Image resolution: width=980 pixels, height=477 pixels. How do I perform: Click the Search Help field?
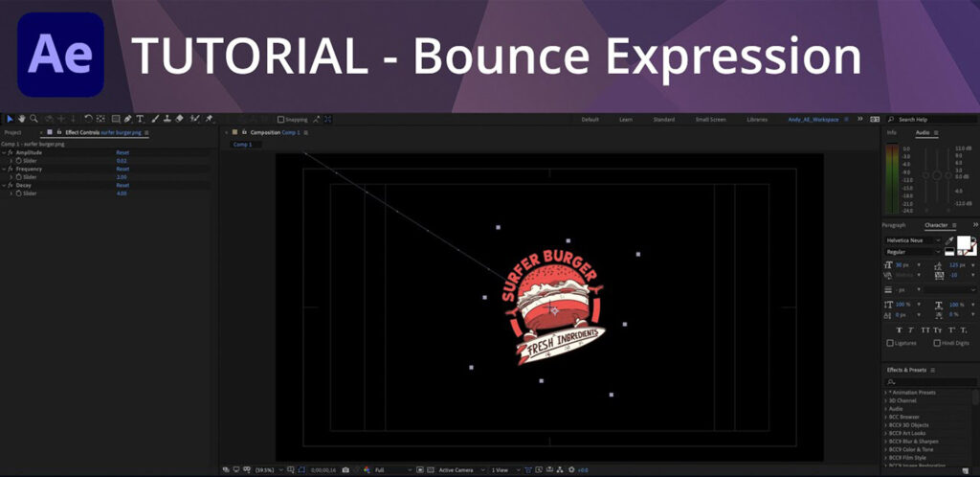click(934, 120)
